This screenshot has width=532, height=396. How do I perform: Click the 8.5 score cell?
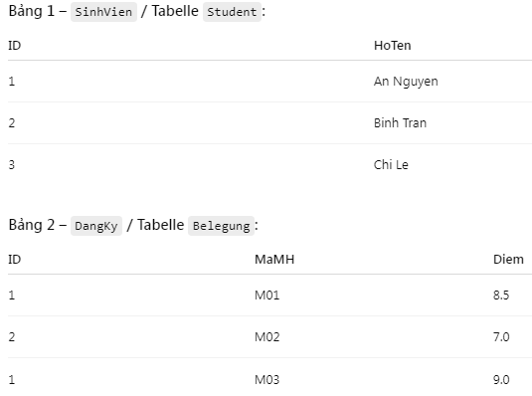pyautogui.click(x=501, y=296)
